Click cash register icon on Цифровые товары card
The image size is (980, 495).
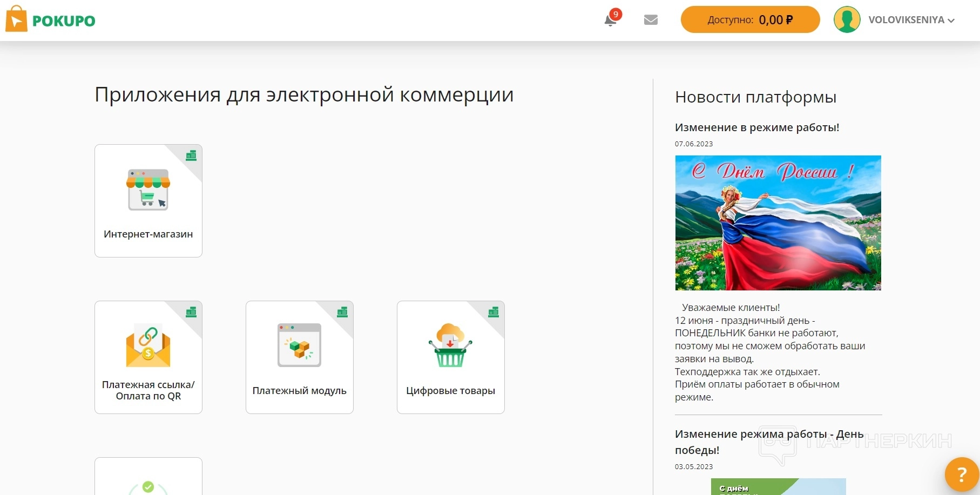(494, 312)
